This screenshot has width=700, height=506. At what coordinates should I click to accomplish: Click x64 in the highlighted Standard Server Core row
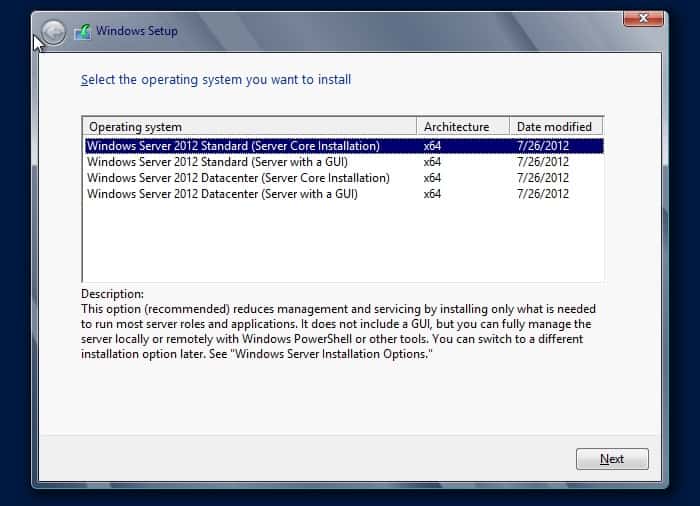432,146
